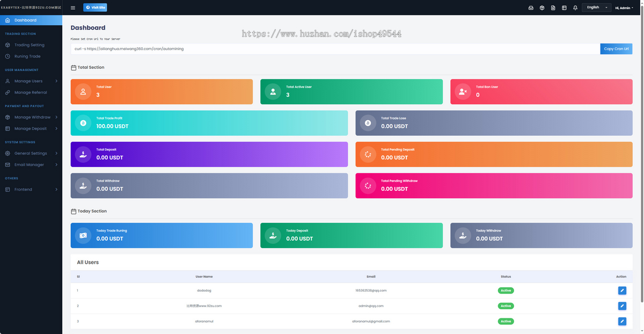Click the Total Trade Lose coin icon
Screen dimensions: 644x334
pos(368,123)
